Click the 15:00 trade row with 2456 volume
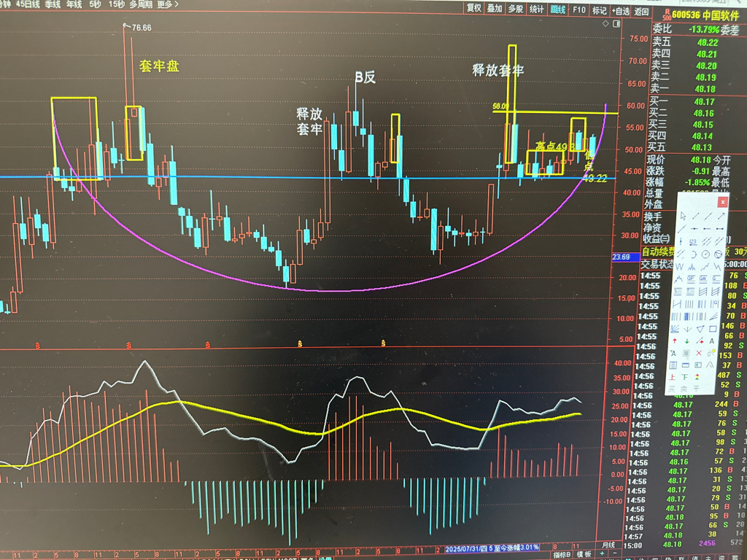The image size is (747, 560). click(x=685, y=545)
